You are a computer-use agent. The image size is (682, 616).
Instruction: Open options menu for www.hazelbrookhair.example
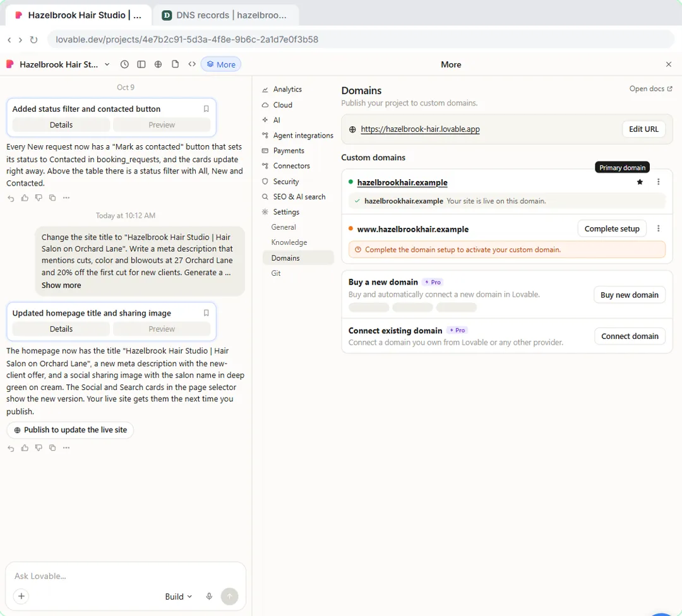659,228
